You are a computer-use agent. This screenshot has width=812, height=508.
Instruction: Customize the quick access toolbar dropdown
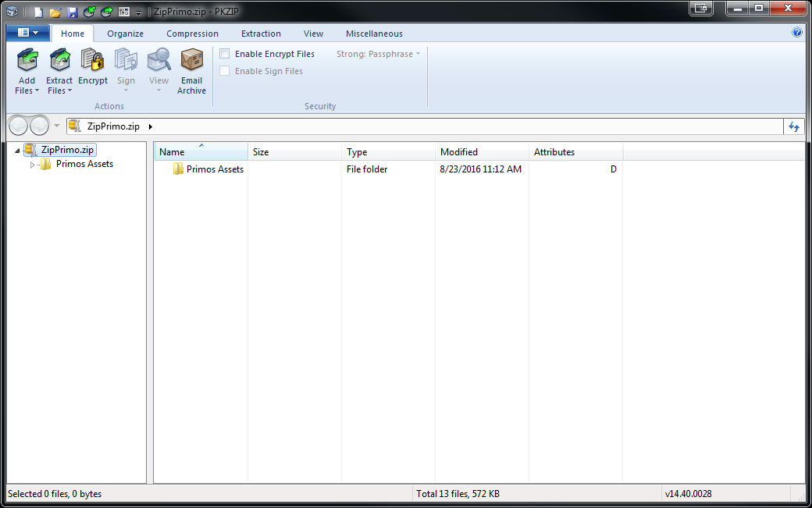coord(138,12)
